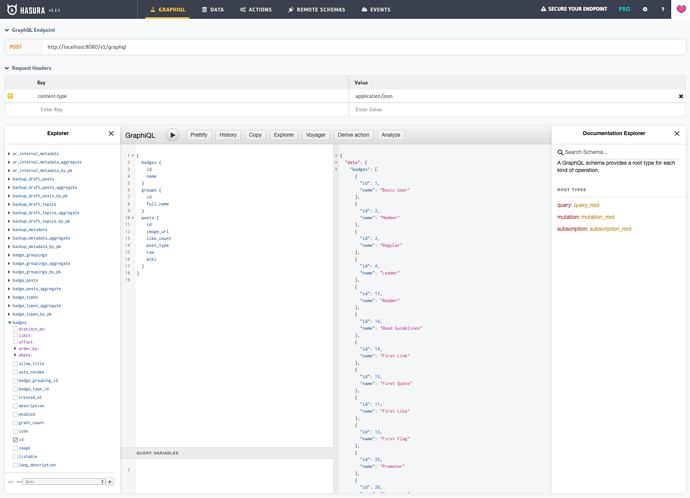Viewport: 690px width, 498px height.
Task: Open the Data tab
Action: pos(213,9)
